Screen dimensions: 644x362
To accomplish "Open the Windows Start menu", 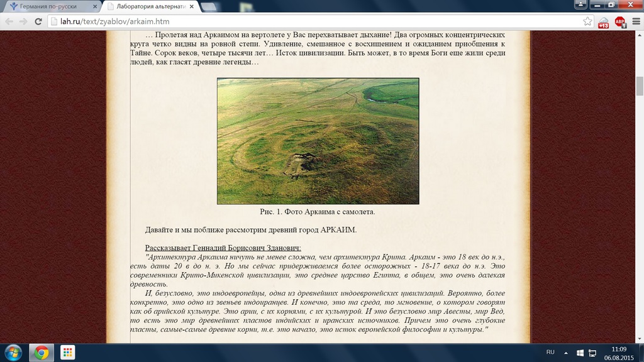I will pyautogui.click(x=13, y=353).
